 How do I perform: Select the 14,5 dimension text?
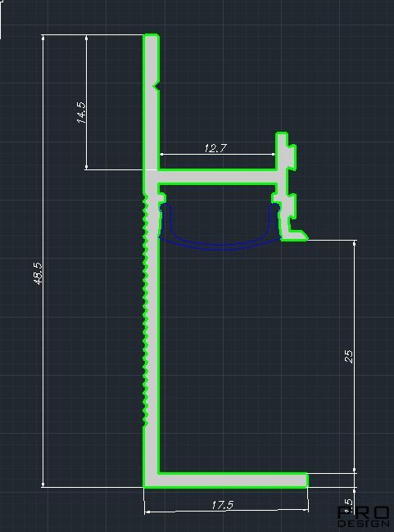coord(81,112)
